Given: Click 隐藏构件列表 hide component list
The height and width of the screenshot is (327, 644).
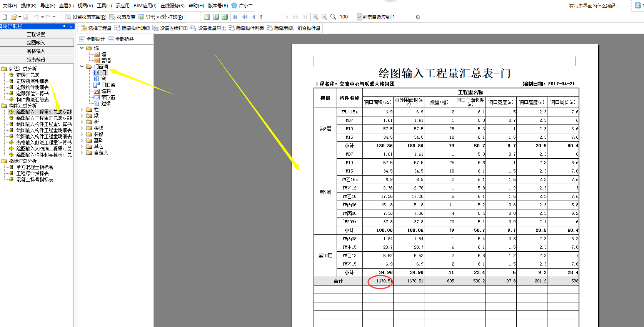Looking at the screenshot, I should click(246, 28).
